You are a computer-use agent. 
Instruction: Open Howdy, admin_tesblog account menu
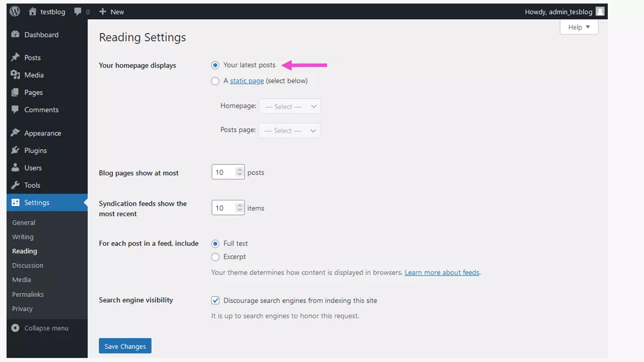(x=564, y=12)
